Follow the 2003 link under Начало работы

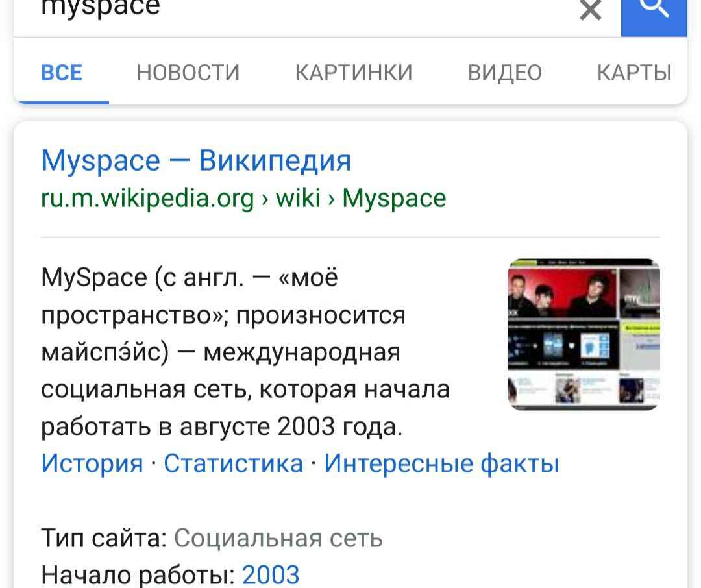tap(271, 575)
